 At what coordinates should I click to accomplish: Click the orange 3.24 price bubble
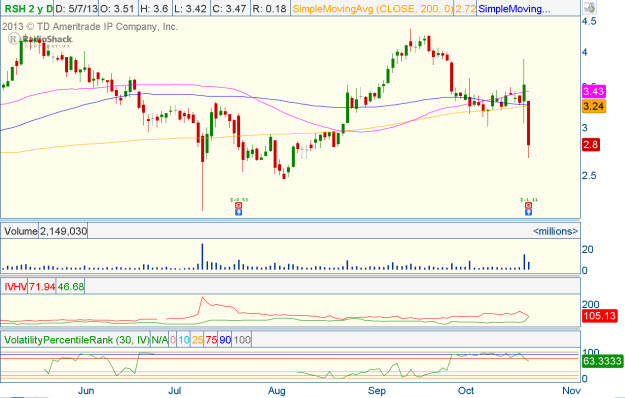coord(594,106)
